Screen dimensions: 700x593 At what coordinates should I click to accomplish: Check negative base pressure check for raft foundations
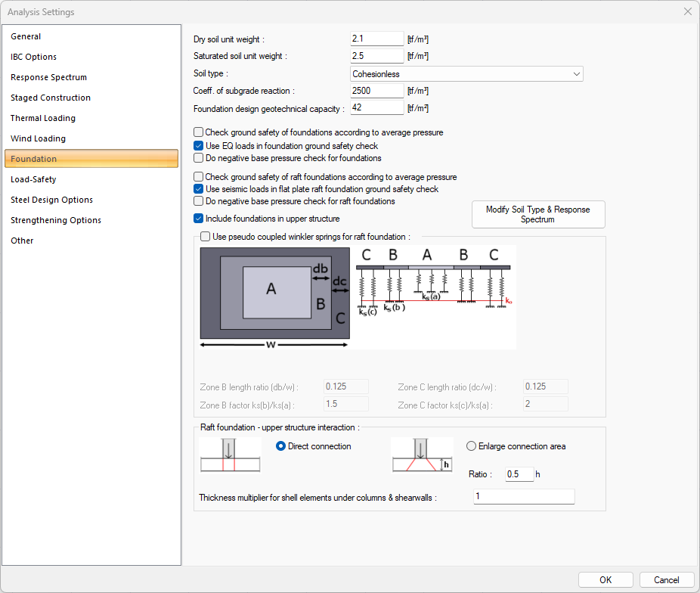point(198,201)
